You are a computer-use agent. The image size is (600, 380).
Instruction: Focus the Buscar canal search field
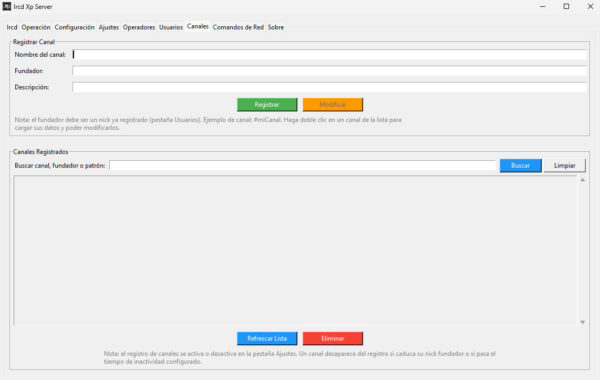(303, 165)
